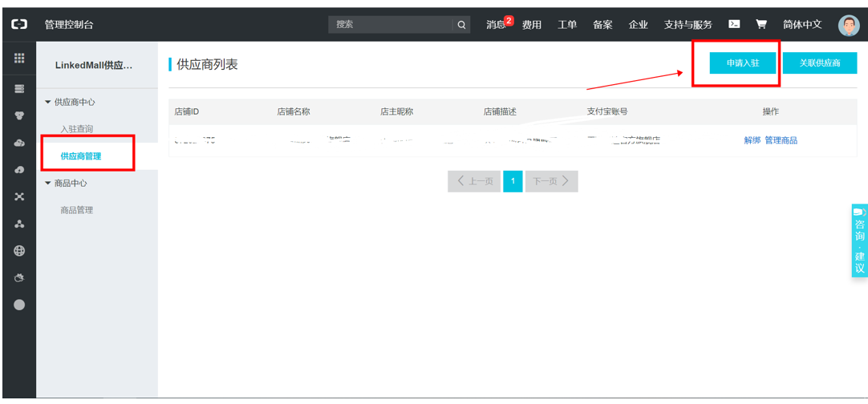Click the 关联供应商 button
This screenshot has width=868, height=404.
coord(820,63)
